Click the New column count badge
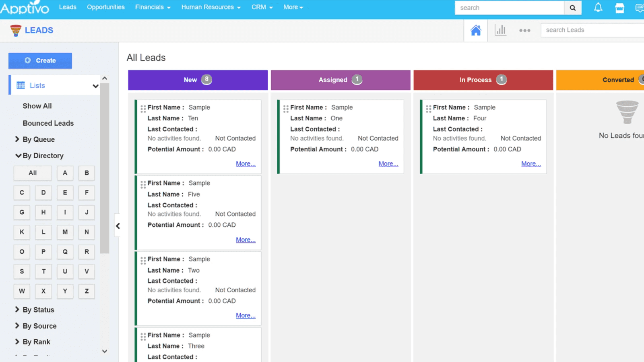The width and height of the screenshot is (644, 362). point(206,79)
